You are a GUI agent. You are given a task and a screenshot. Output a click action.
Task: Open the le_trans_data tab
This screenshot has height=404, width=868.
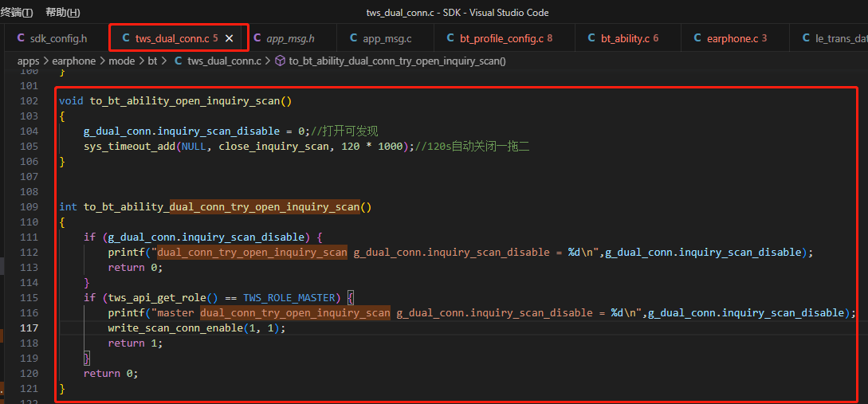[831, 38]
